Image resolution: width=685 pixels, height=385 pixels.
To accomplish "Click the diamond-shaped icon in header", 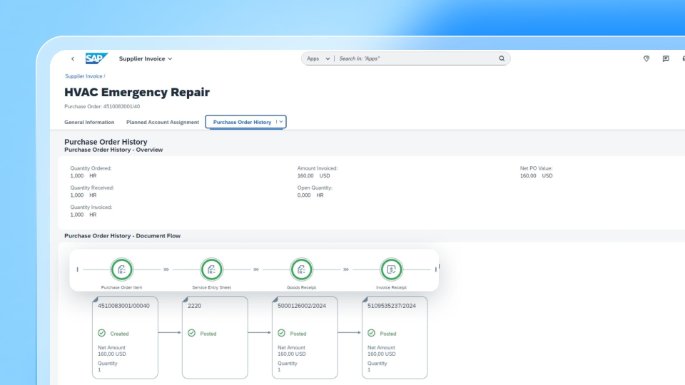I will point(646,59).
